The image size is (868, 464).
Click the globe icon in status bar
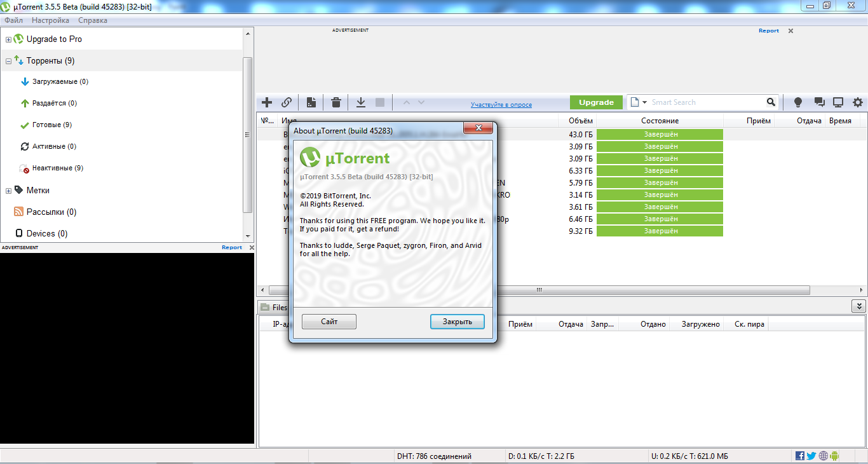click(x=824, y=456)
